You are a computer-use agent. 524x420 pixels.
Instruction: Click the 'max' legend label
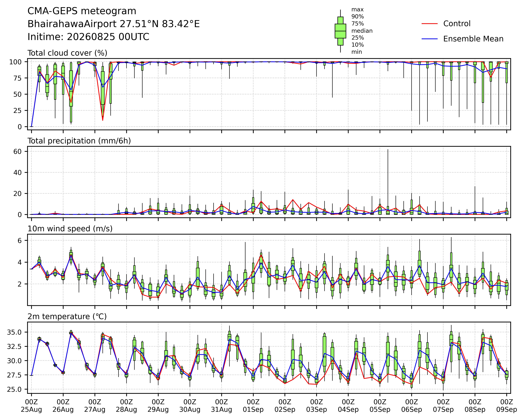point(358,9)
